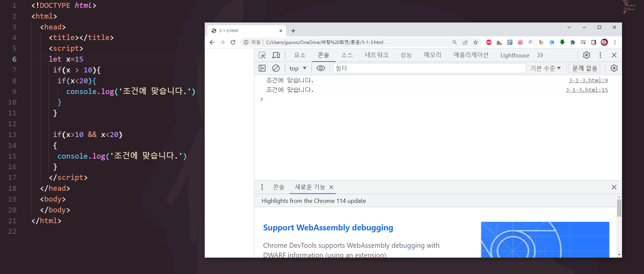The image size is (644, 274).
Task: Click the address bar URL
Action: coord(324,42)
